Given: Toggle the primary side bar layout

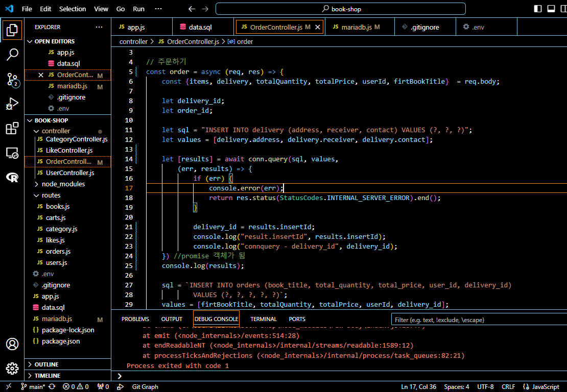Looking at the screenshot, I should pos(538,9).
